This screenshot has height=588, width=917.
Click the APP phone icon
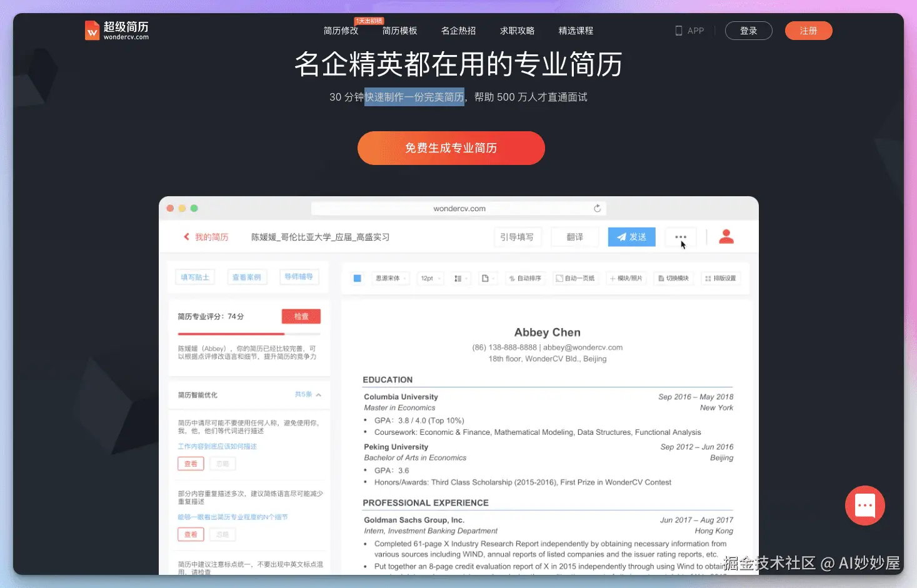(x=678, y=31)
